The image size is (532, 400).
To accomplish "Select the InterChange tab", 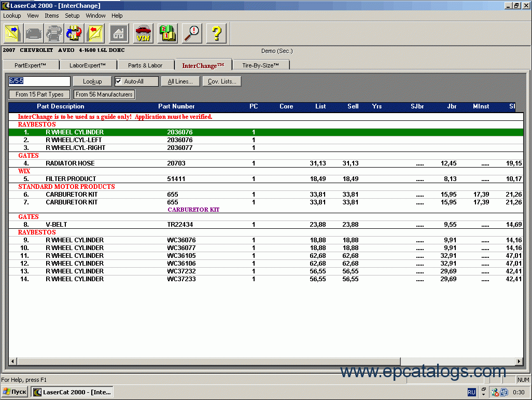I will pyautogui.click(x=203, y=65).
